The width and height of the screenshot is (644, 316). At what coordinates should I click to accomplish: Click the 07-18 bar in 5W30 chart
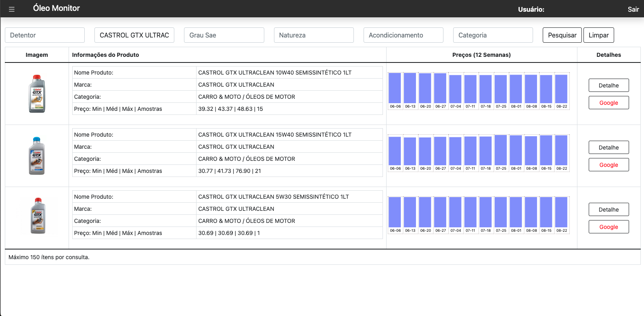coord(486,212)
